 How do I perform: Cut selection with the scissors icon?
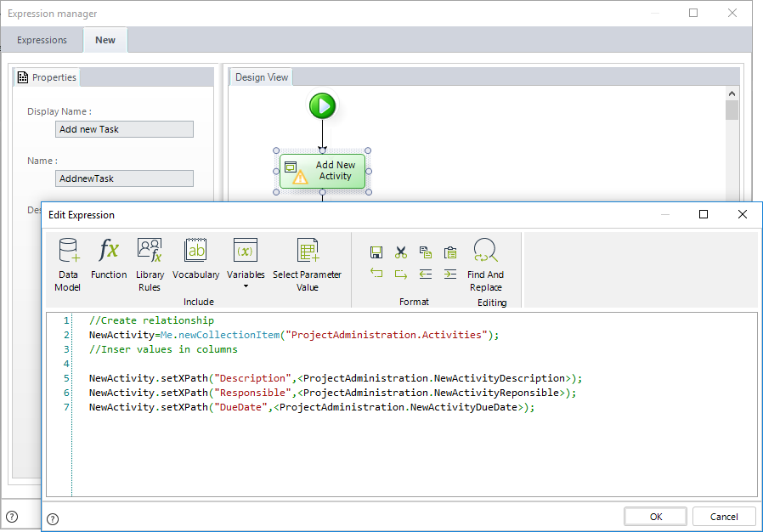[401, 252]
